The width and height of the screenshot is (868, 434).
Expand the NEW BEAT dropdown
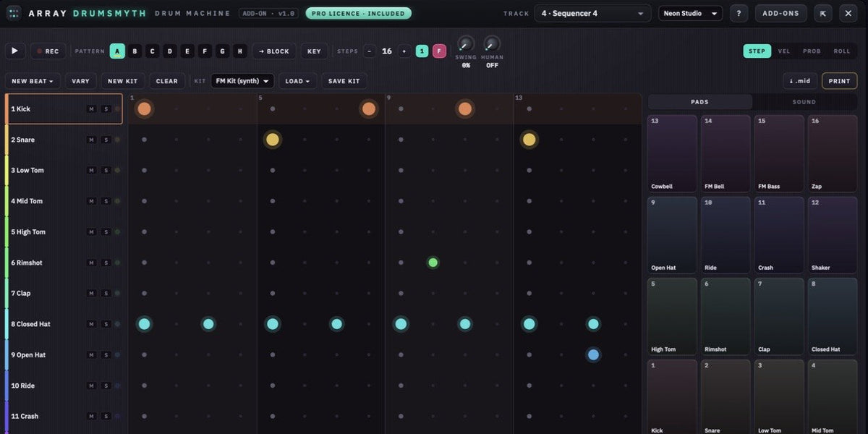click(33, 81)
